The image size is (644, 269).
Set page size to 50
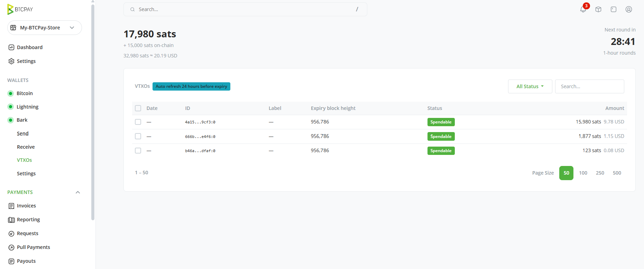(x=566, y=173)
